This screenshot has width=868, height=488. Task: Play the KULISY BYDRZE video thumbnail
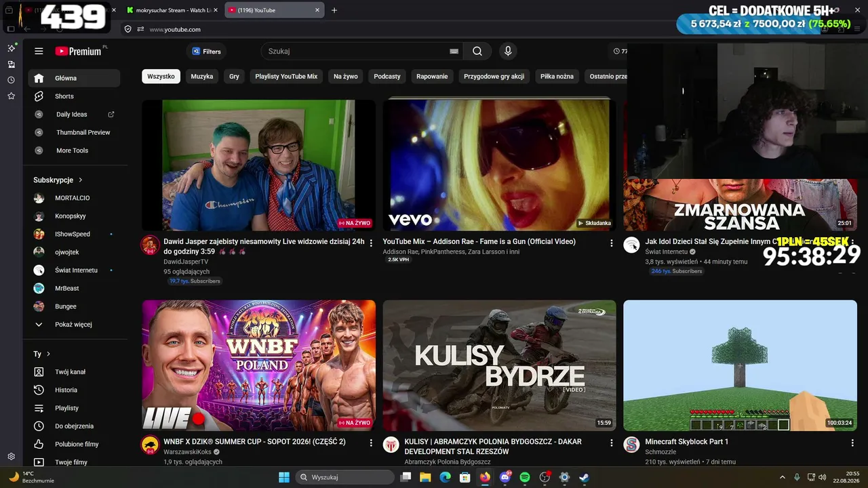(x=499, y=365)
